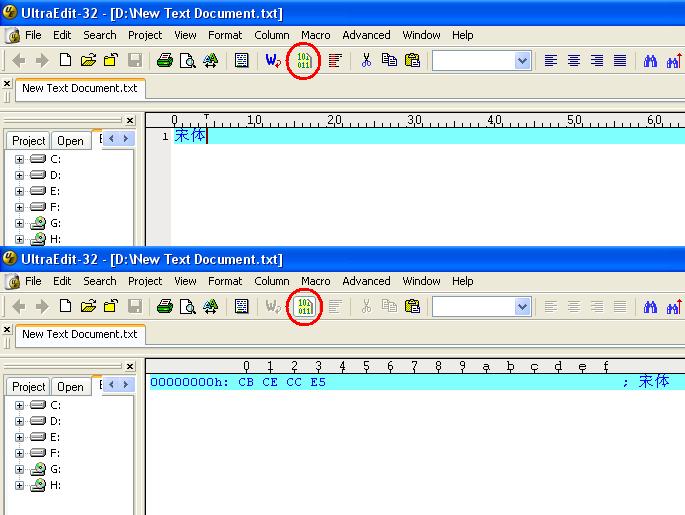
Task: Open the Macro menu in the lower window
Action: 315,281
